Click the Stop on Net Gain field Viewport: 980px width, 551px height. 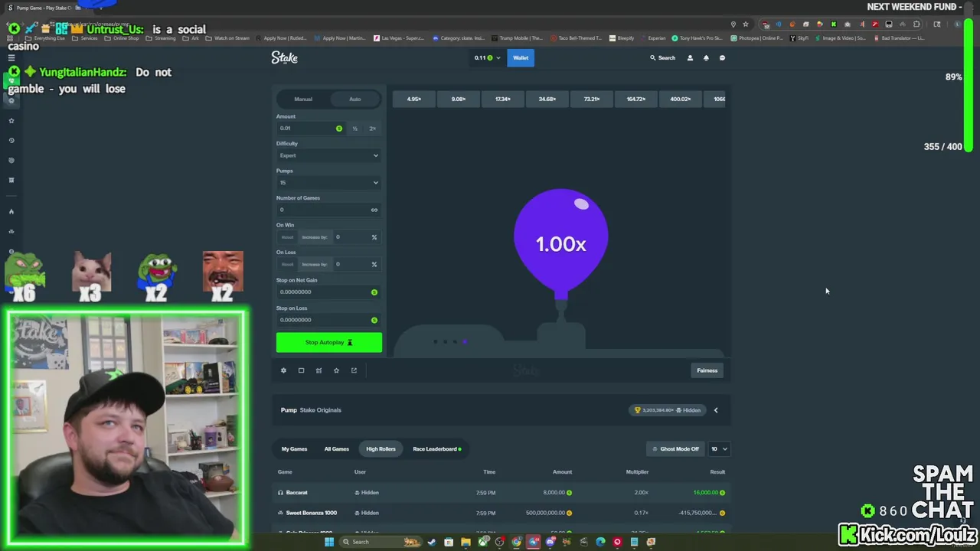(328, 292)
